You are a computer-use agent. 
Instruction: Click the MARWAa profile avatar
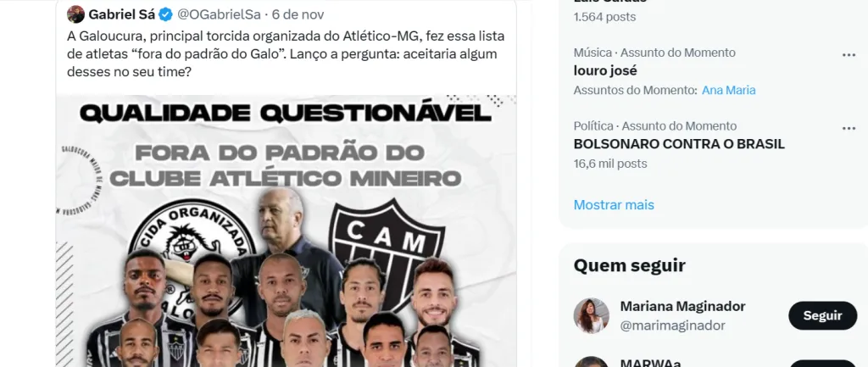pyautogui.click(x=591, y=361)
